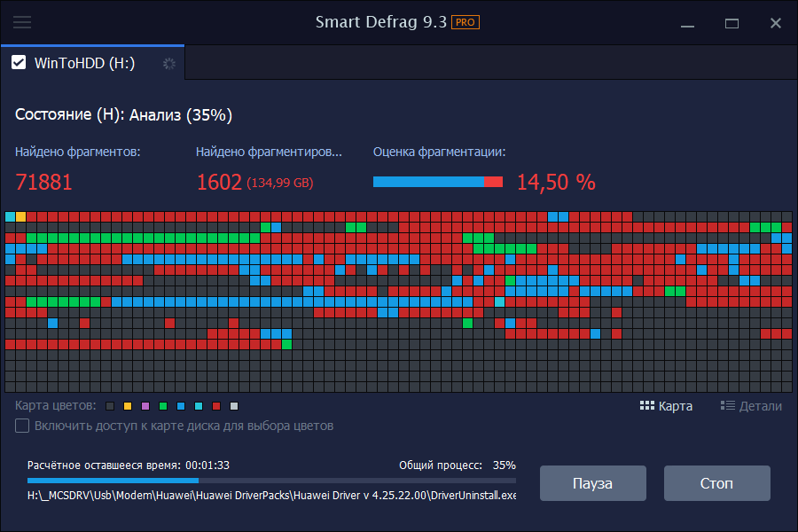798x532 pixels.
Task: Switch to the Детали view
Action: click(x=751, y=406)
